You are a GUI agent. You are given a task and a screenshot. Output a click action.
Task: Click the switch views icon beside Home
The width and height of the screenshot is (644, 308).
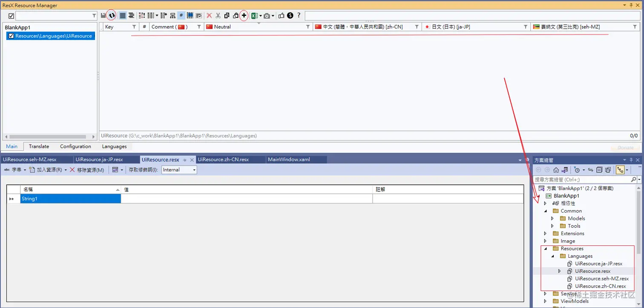(565, 170)
